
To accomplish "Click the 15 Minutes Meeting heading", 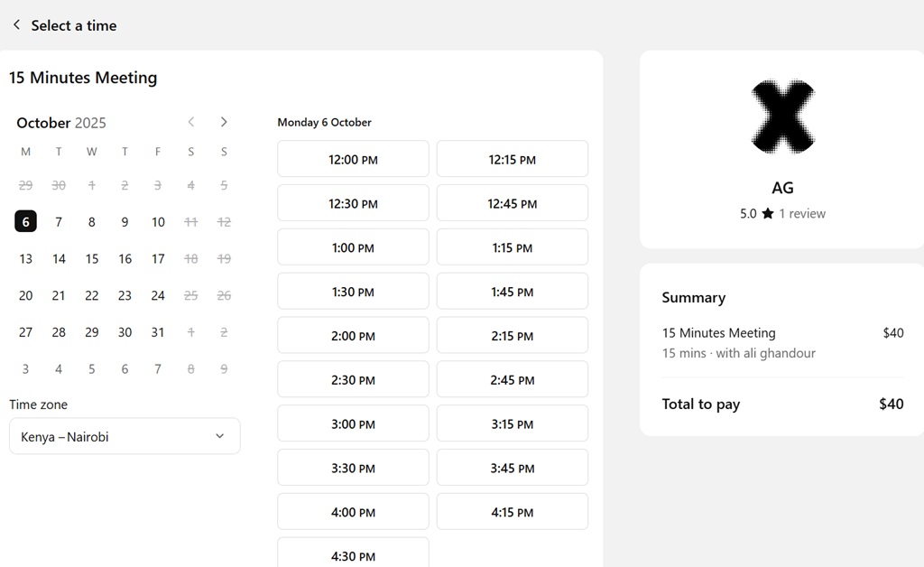I will click(83, 78).
